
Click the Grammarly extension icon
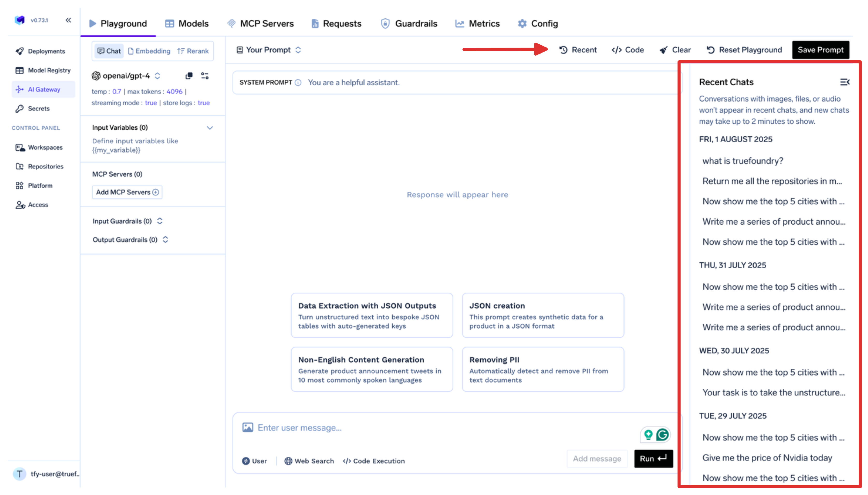(662, 434)
